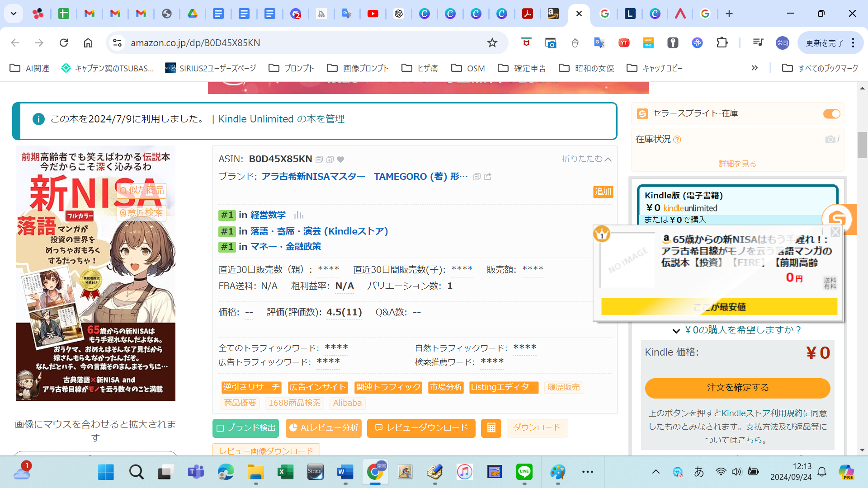This screenshot has width=868, height=488.
Task: Click the 追加 button
Action: point(603,192)
